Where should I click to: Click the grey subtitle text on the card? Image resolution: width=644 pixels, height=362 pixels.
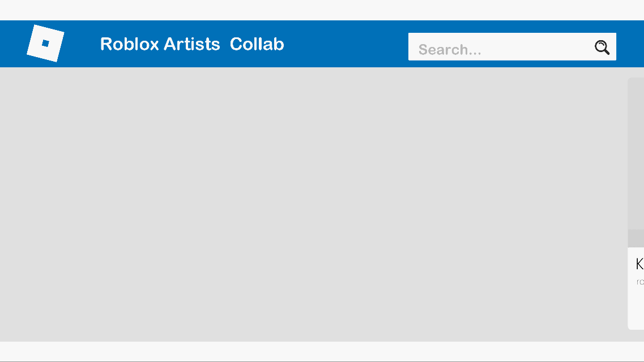point(640,280)
